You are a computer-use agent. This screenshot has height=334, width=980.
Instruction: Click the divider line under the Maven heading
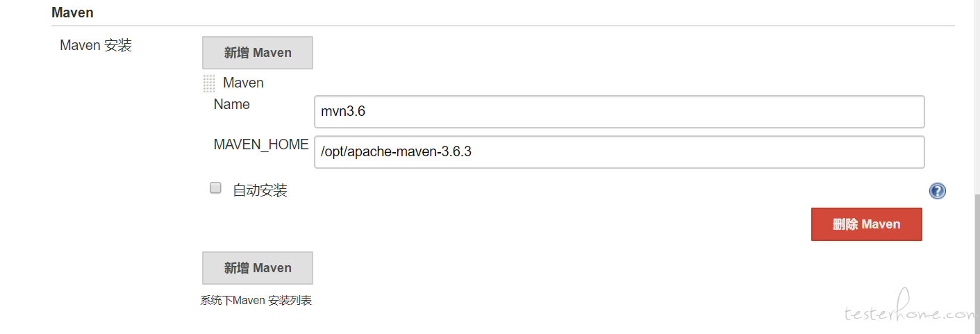point(504,26)
